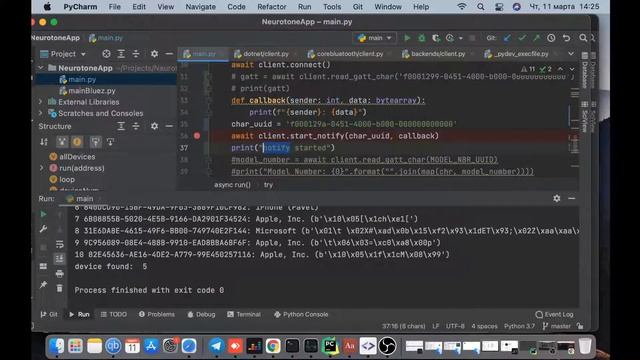Open Structure panel settings gear
This screenshot has width=640, height=360.
(154, 126)
